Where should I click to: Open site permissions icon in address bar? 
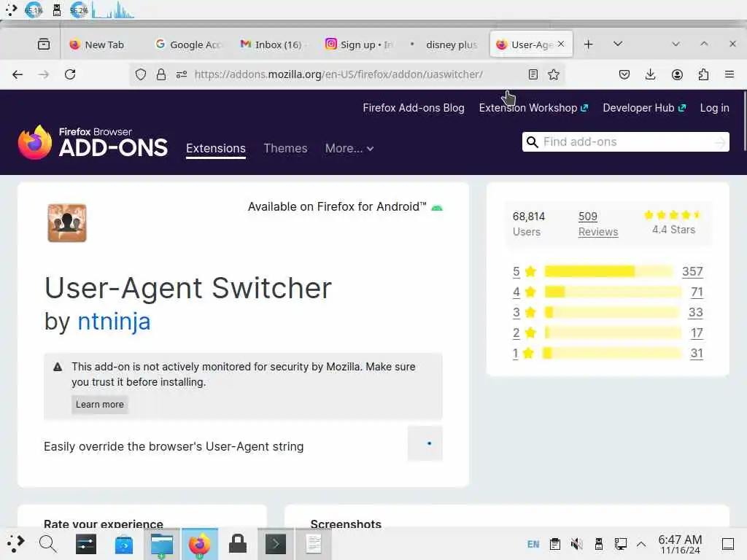click(x=182, y=74)
